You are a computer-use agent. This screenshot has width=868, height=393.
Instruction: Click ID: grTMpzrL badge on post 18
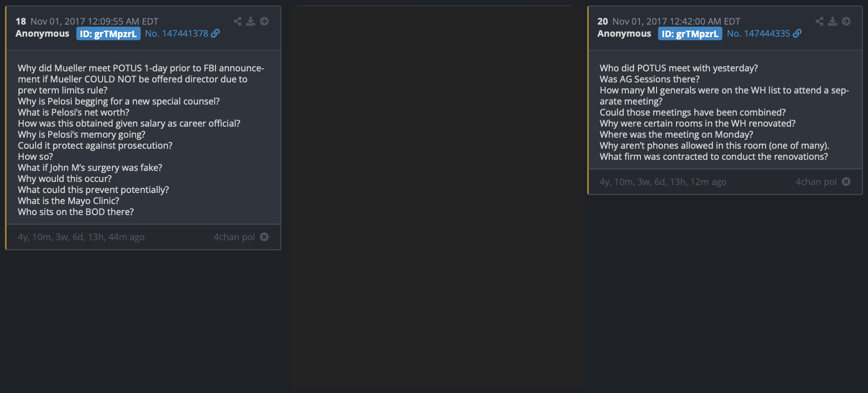[x=108, y=34]
